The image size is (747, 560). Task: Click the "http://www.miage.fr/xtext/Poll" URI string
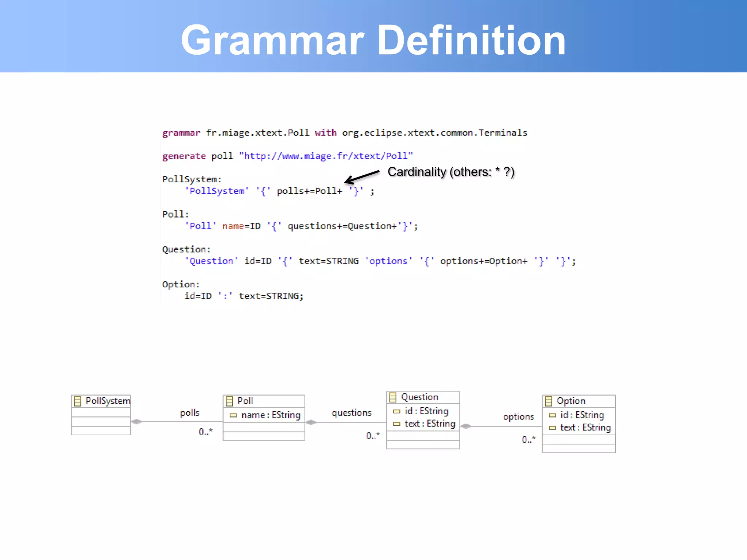pos(326,156)
